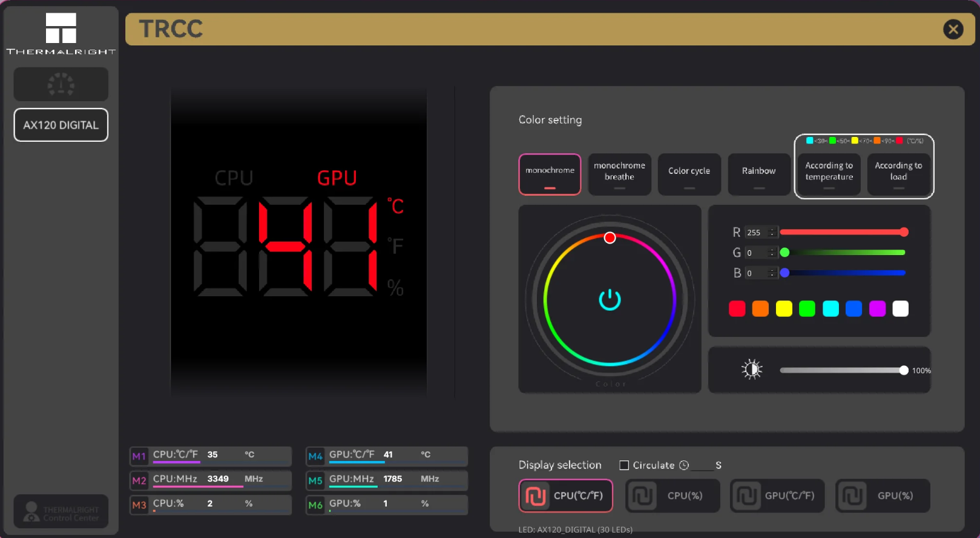Switch to Rainbow color mode
Viewport: 980px width, 538px height.
[759, 174]
